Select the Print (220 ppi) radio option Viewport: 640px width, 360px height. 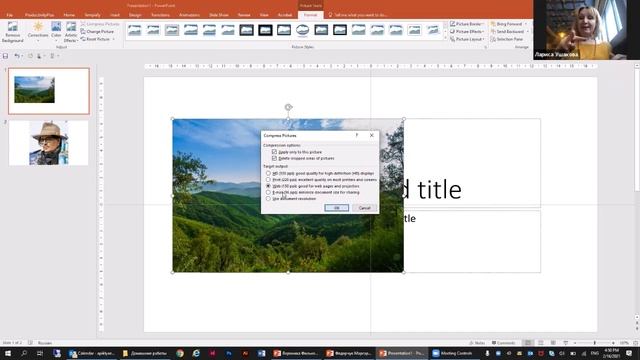coord(268,180)
